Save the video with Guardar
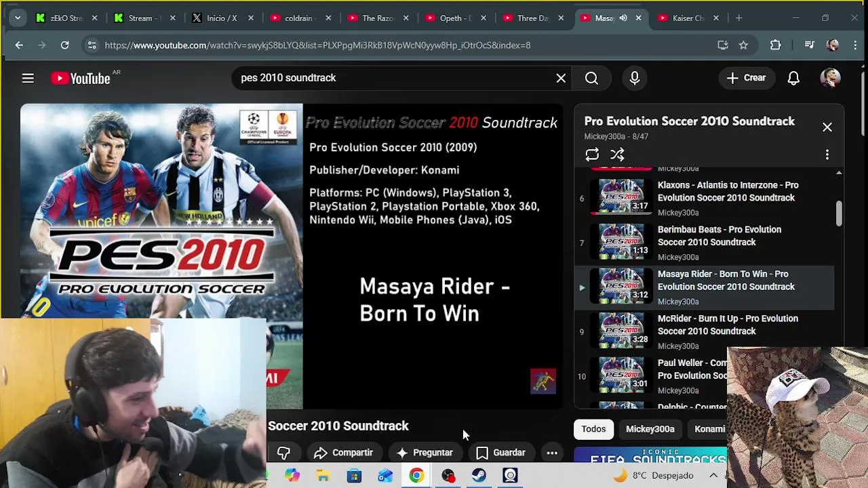868x488 pixels. (501, 453)
